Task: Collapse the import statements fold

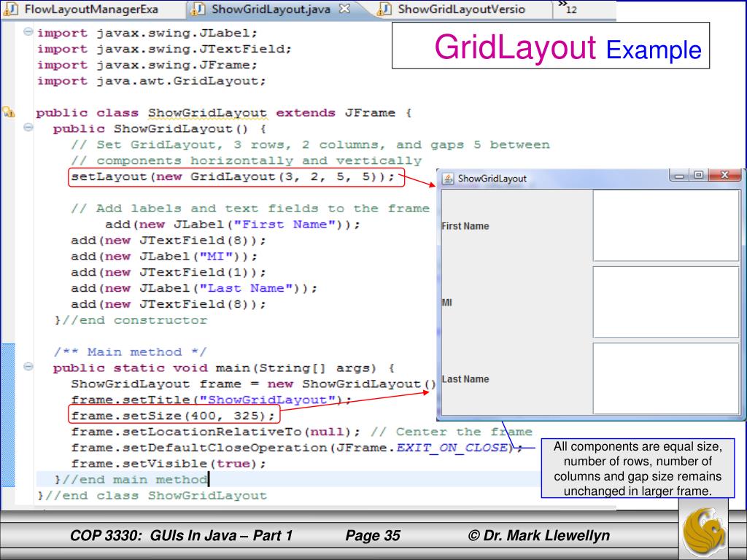Action: coord(28,31)
